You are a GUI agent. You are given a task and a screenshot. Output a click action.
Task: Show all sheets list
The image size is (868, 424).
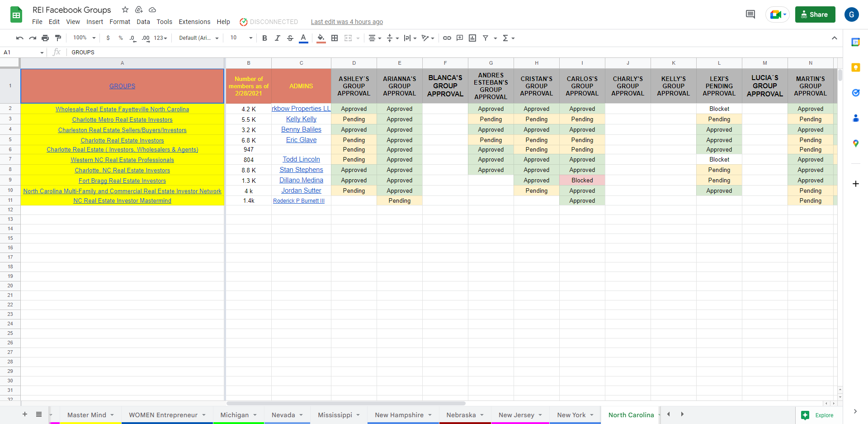[39, 414]
